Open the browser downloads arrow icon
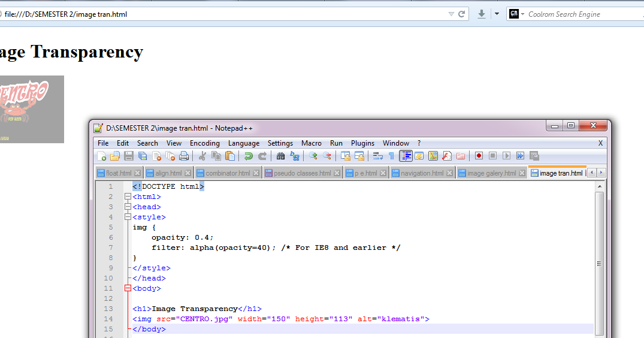 tap(482, 14)
